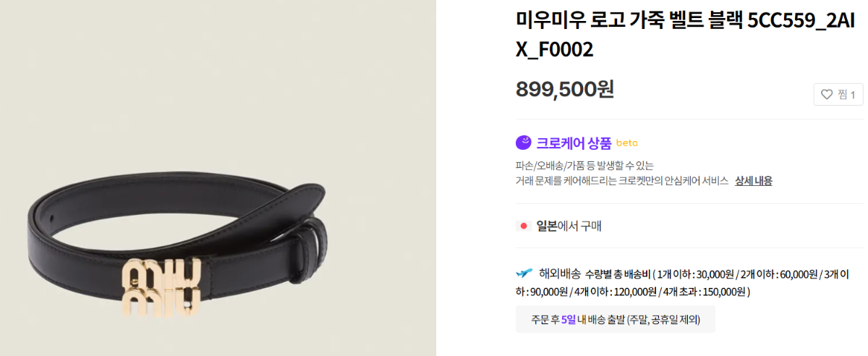Click the 크로케어 상품 label
Image resolution: width=868 pixels, height=356 pixels.
point(574,143)
